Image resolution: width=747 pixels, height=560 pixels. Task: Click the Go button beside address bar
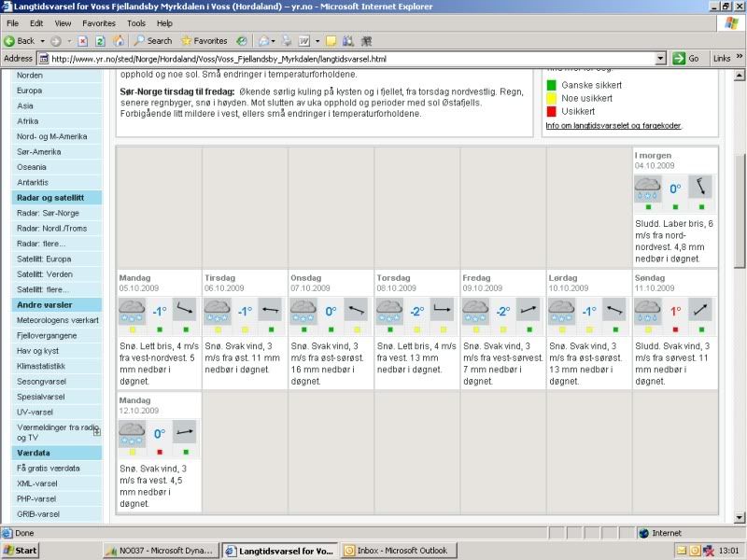(687, 58)
